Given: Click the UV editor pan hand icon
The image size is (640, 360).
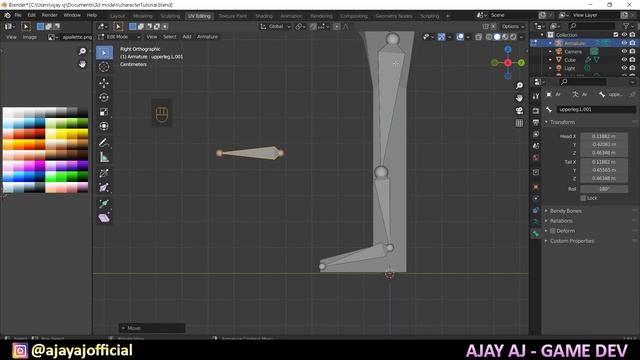Looking at the screenshot, I should point(82,64).
